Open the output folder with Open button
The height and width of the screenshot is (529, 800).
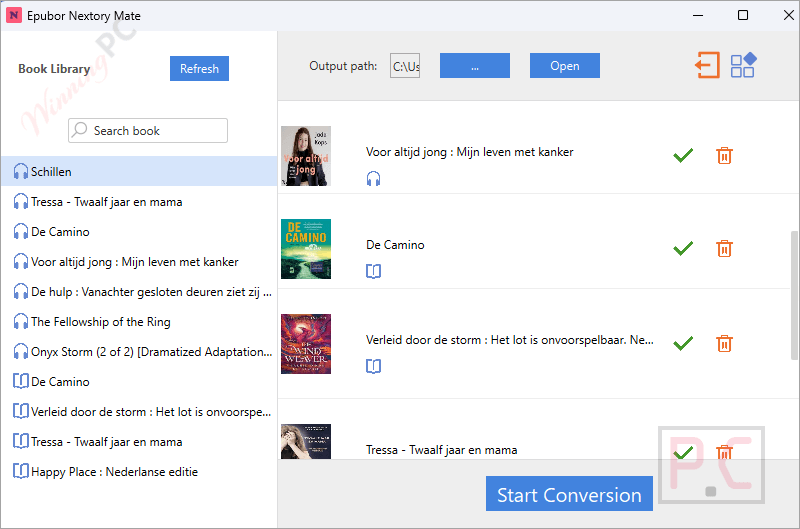pos(565,66)
